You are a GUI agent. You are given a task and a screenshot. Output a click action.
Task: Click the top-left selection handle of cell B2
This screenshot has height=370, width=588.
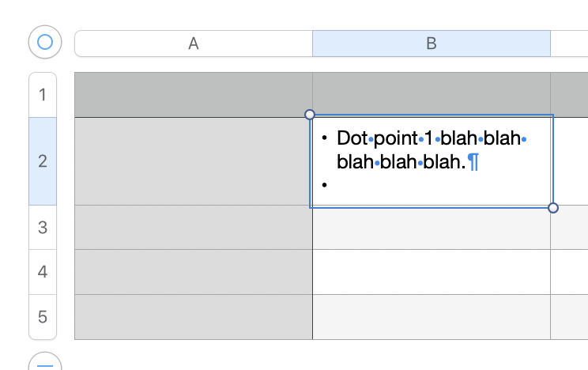[x=310, y=115]
